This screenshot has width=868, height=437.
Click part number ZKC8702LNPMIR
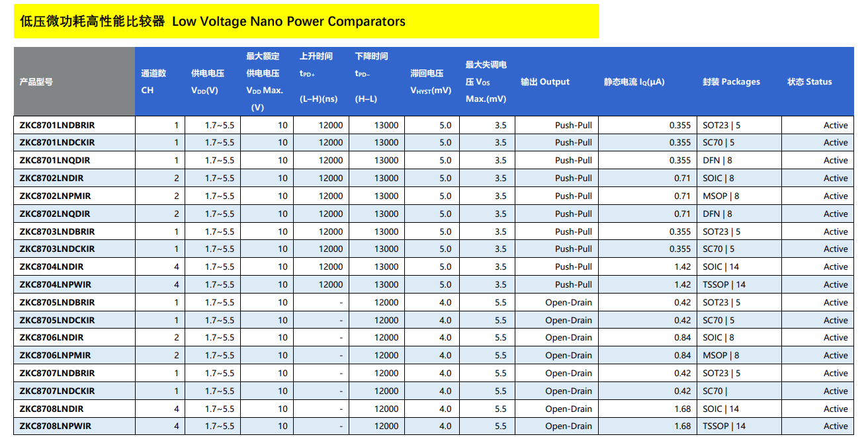pyautogui.click(x=56, y=196)
